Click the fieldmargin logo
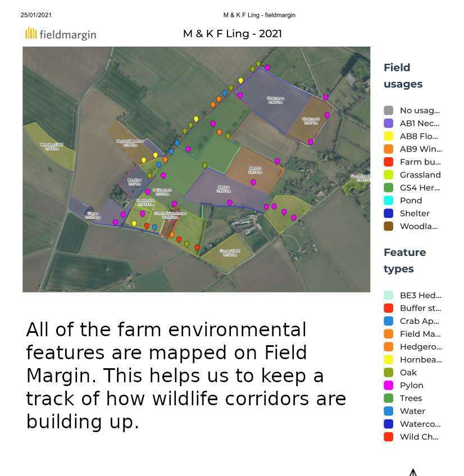The image size is (464, 476). point(61,34)
